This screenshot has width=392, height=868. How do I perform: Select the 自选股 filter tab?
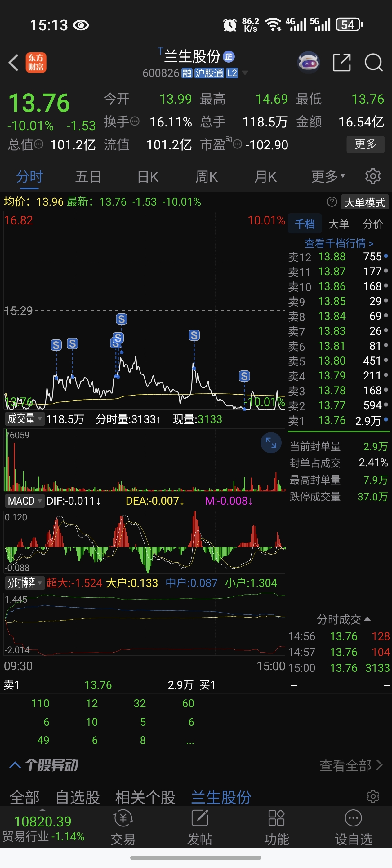[78, 797]
